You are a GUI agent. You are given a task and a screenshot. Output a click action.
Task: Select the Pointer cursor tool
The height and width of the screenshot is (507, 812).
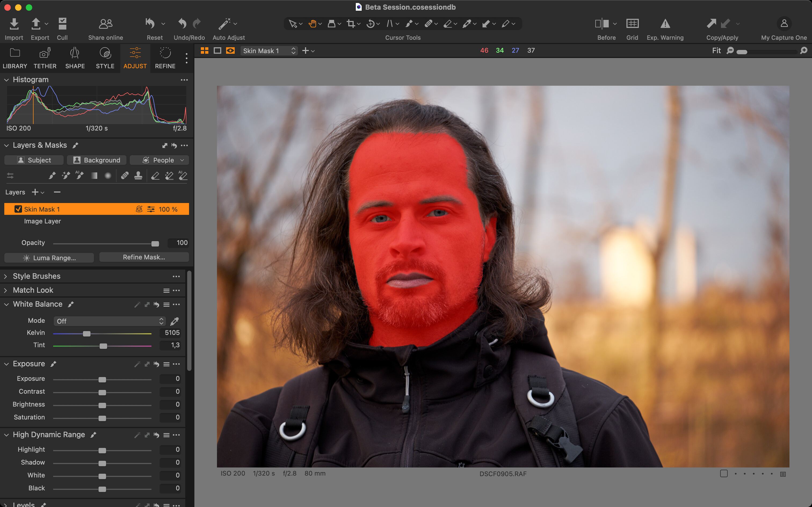click(293, 23)
